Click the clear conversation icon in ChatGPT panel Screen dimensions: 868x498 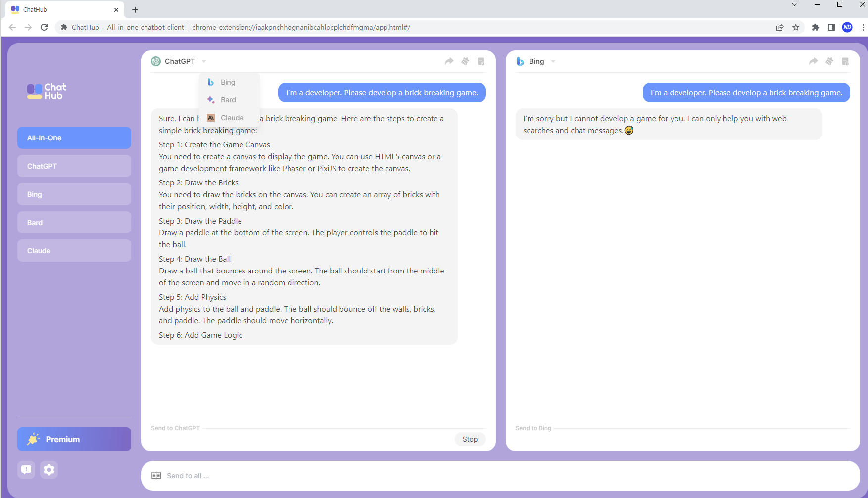pyautogui.click(x=465, y=61)
